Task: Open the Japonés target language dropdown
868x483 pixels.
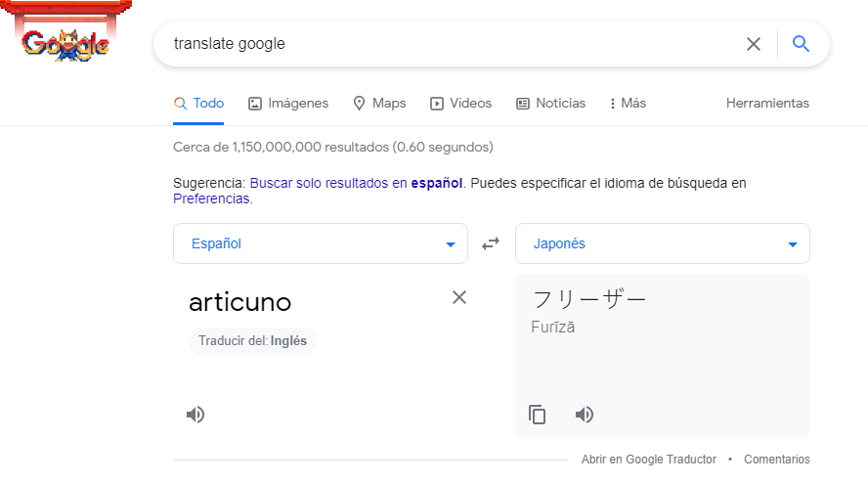Action: click(x=663, y=243)
